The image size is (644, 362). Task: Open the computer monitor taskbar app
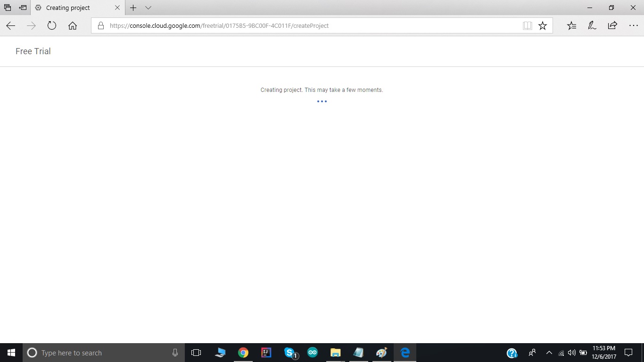220,353
